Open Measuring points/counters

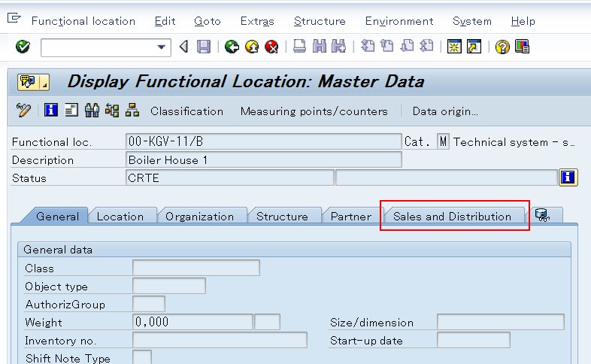point(314,111)
